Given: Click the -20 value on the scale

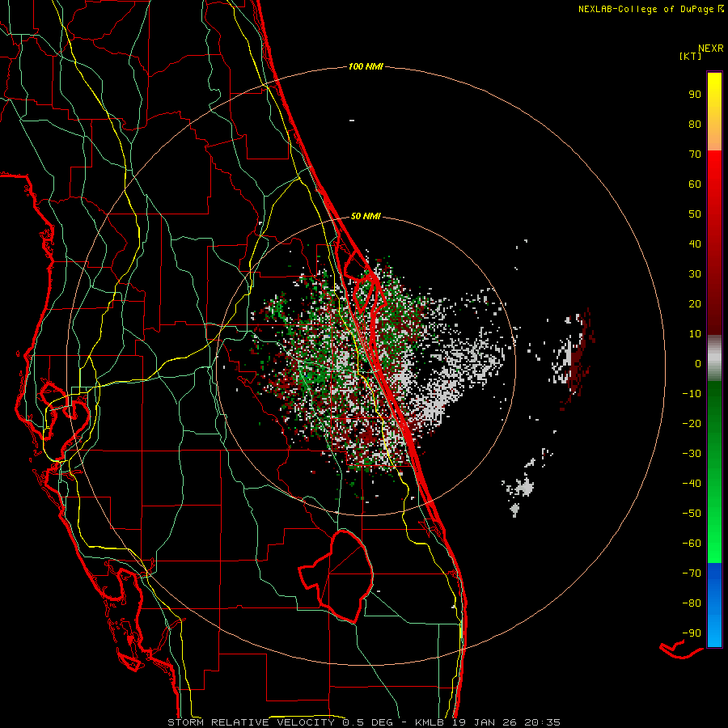Looking at the screenshot, I should click(692, 423).
